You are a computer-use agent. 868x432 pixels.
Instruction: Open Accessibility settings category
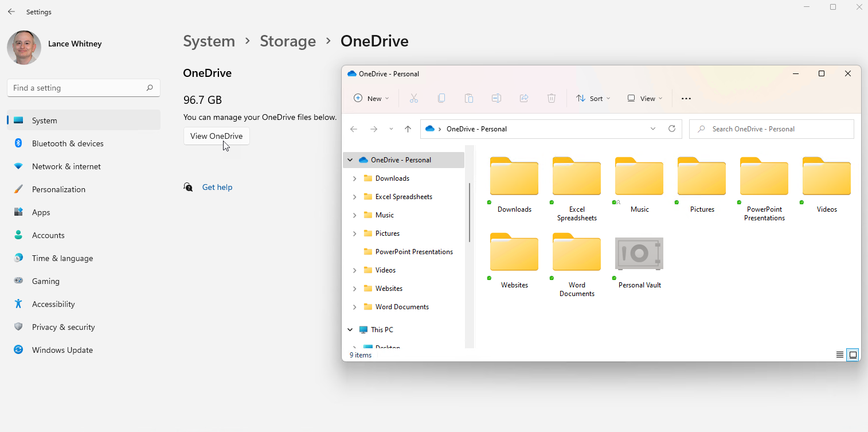[x=84, y=304]
